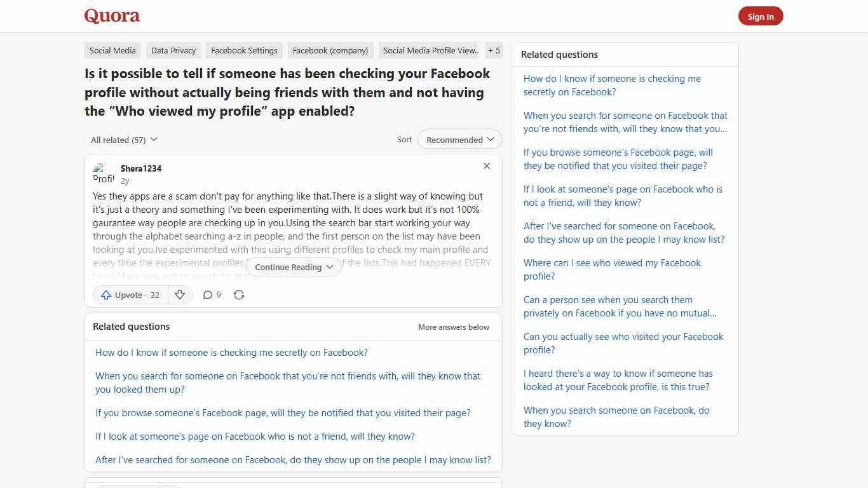Viewport: 868px width, 488px height.
Task: Change the 'Recommended' sort order
Action: [459, 139]
